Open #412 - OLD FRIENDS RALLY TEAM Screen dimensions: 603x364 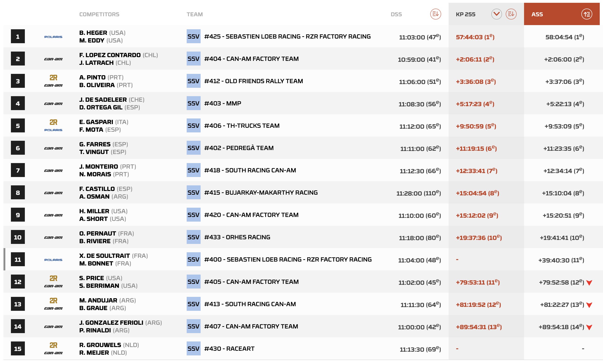[x=253, y=81]
